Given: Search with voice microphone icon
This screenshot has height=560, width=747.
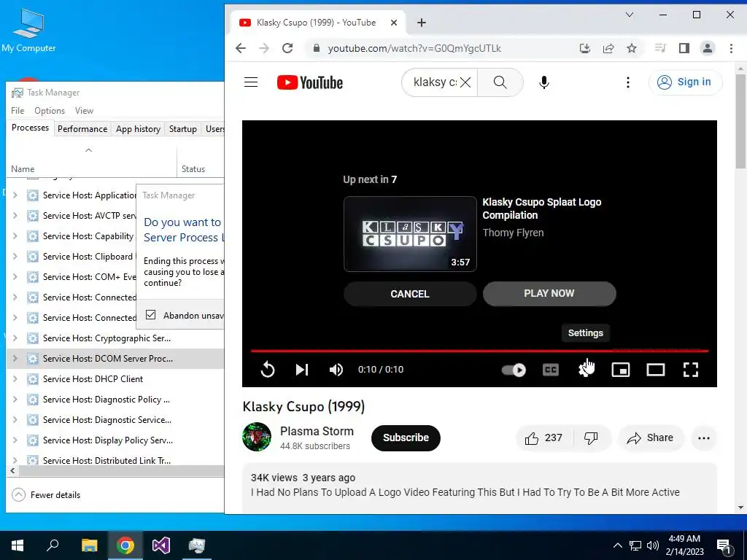Looking at the screenshot, I should (544, 82).
